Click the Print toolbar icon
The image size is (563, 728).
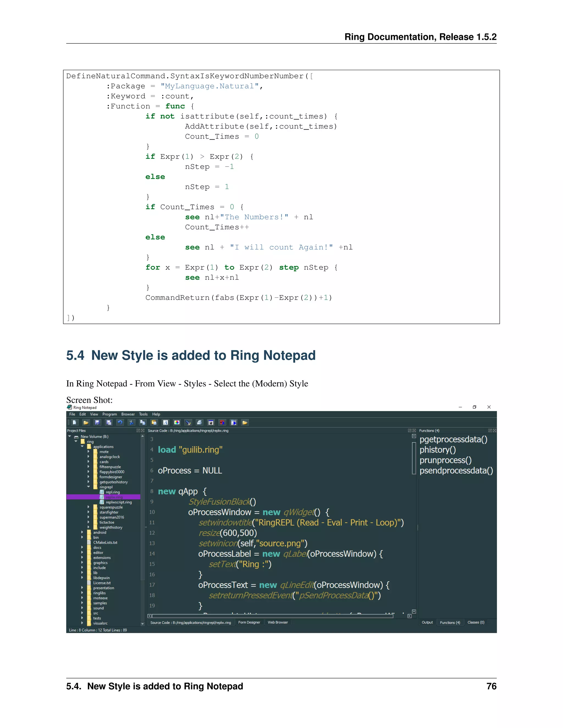(200, 422)
